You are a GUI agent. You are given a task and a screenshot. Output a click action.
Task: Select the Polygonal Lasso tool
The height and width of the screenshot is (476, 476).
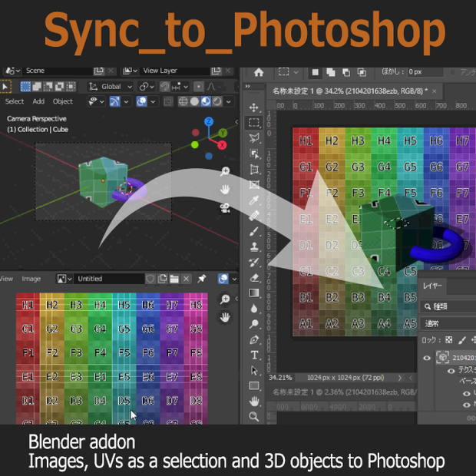tap(254, 138)
